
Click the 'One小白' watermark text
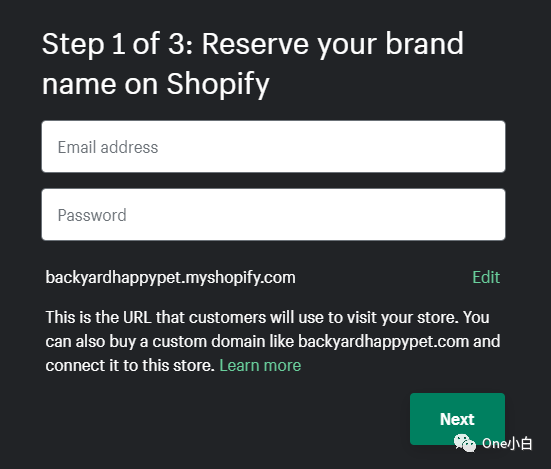(x=507, y=443)
